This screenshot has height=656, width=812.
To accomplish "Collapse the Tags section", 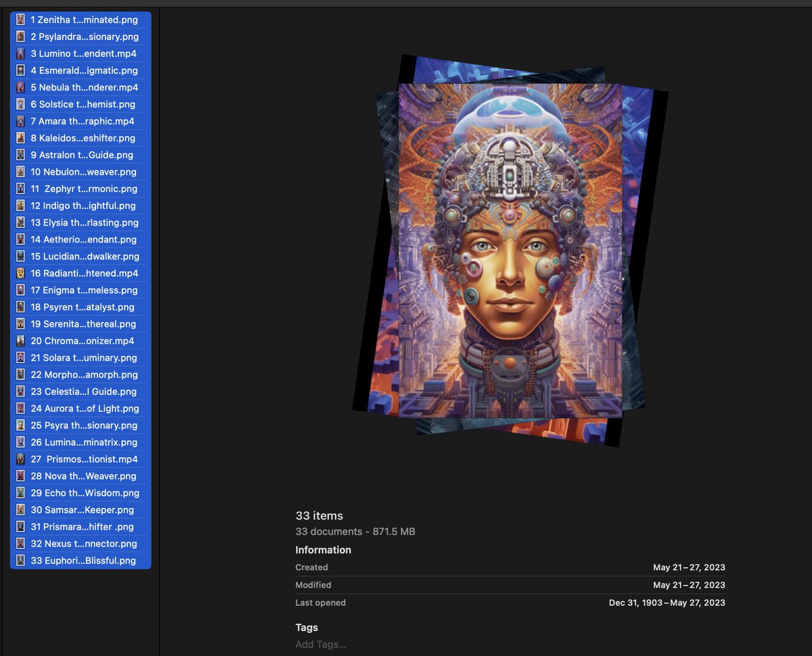I will pos(307,628).
